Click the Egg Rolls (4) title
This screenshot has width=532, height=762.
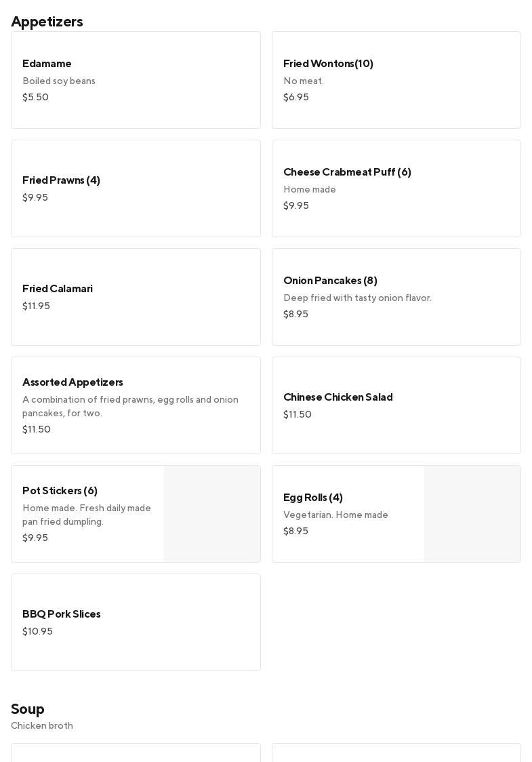coord(313,497)
